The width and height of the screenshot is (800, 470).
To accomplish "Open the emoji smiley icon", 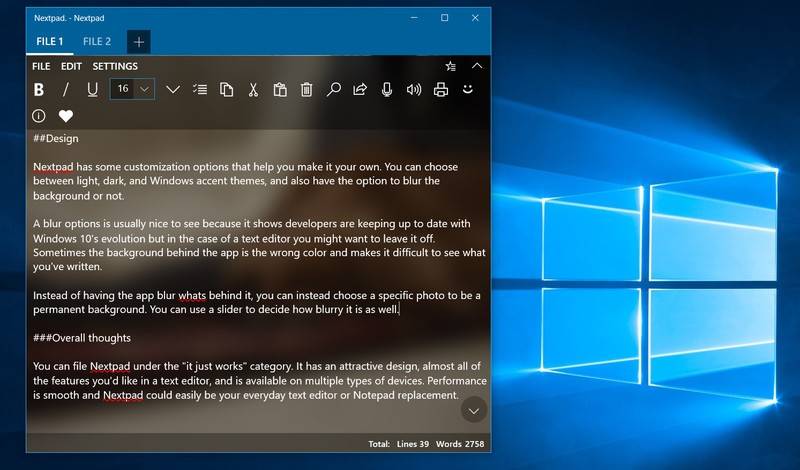I will (467, 89).
